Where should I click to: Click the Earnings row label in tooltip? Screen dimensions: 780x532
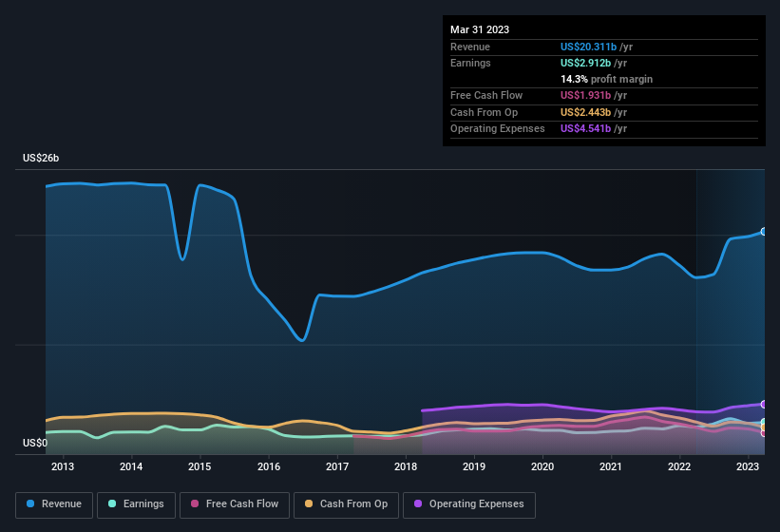pos(470,63)
